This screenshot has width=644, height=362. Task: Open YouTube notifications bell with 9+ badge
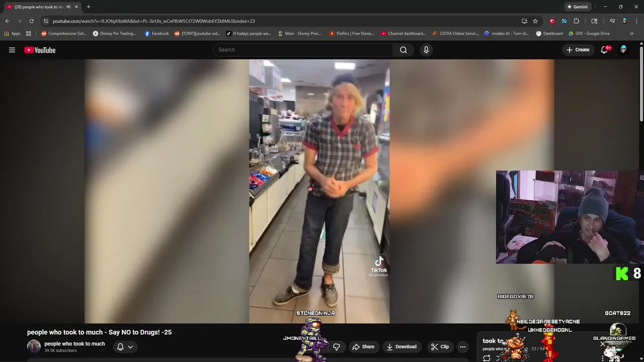tap(605, 50)
